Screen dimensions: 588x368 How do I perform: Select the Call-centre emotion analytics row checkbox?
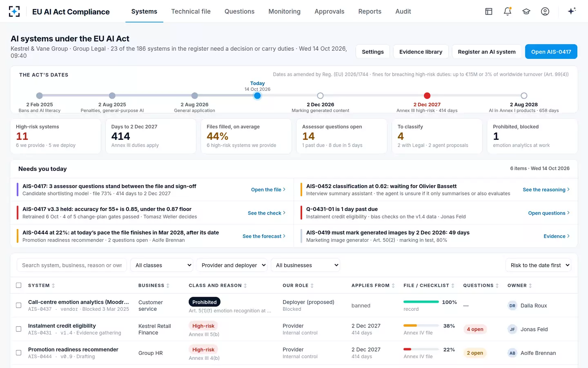(18, 305)
